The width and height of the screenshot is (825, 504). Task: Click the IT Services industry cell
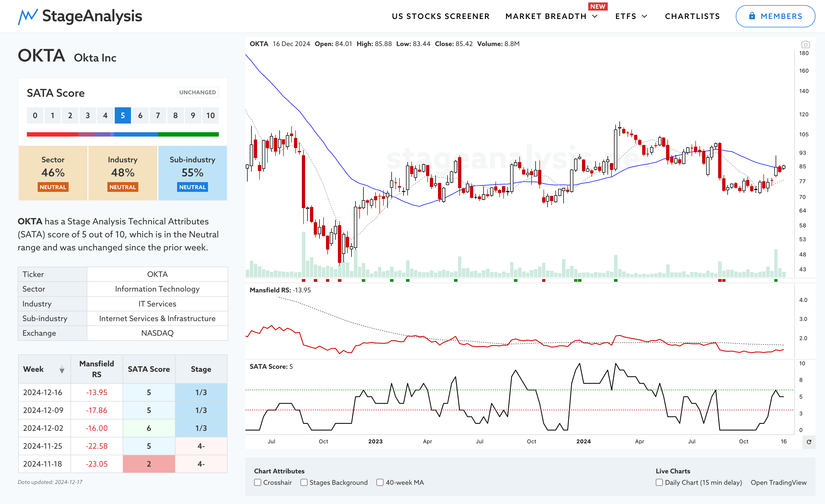[x=157, y=304]
